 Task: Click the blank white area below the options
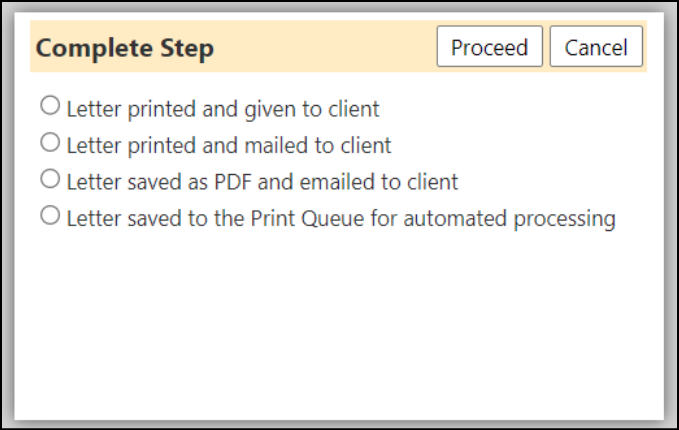[x=339, y=325]
